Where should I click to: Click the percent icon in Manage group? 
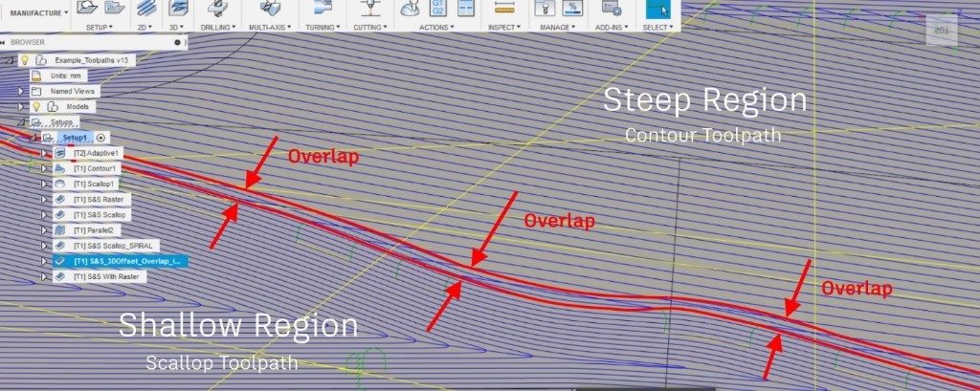[x=572, y=7]
